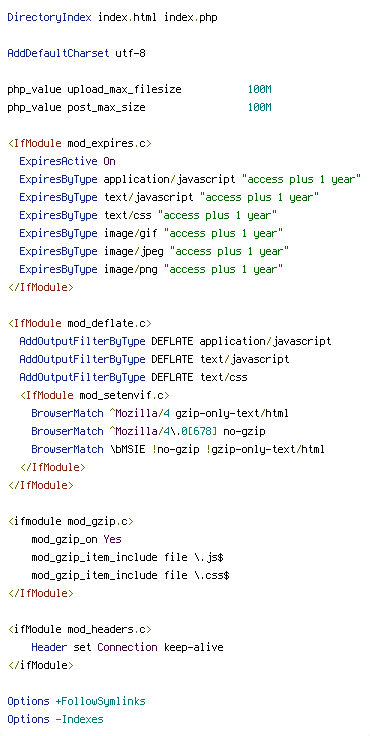The image size is (370, 736).
Task: Click the opening IfModule mod_expires.c tag
Action: 80,143
